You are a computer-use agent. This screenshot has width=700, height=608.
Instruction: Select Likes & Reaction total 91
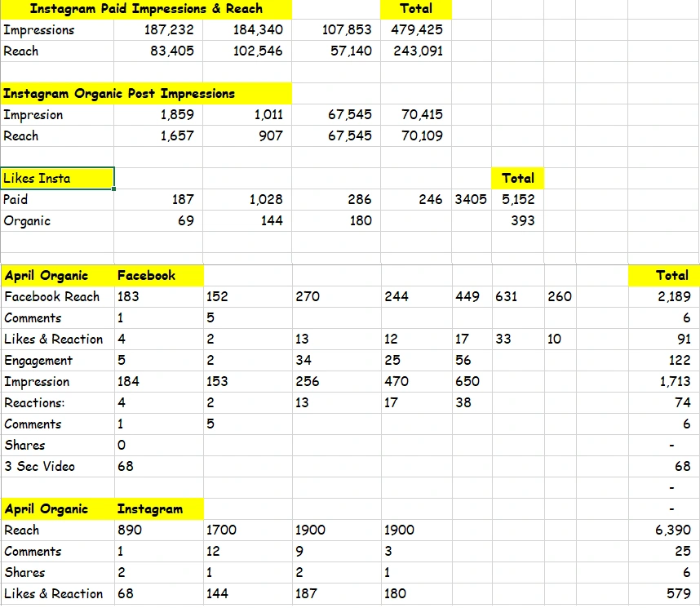(663, 339)
